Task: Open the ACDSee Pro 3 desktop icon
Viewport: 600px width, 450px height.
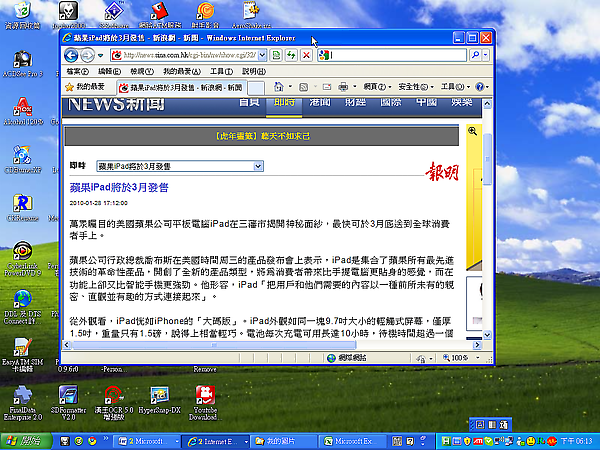Action: click(x=22, y=64)
